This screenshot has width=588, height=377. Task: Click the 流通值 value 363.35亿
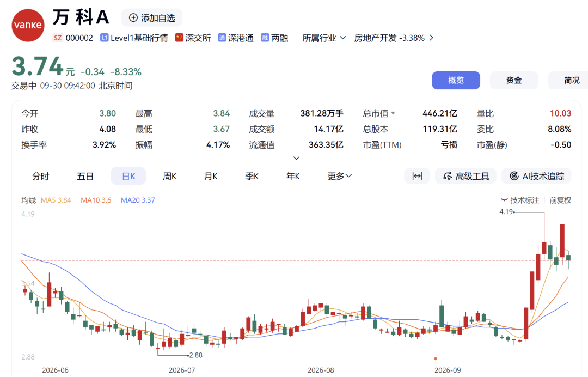(x=326, y=145)
